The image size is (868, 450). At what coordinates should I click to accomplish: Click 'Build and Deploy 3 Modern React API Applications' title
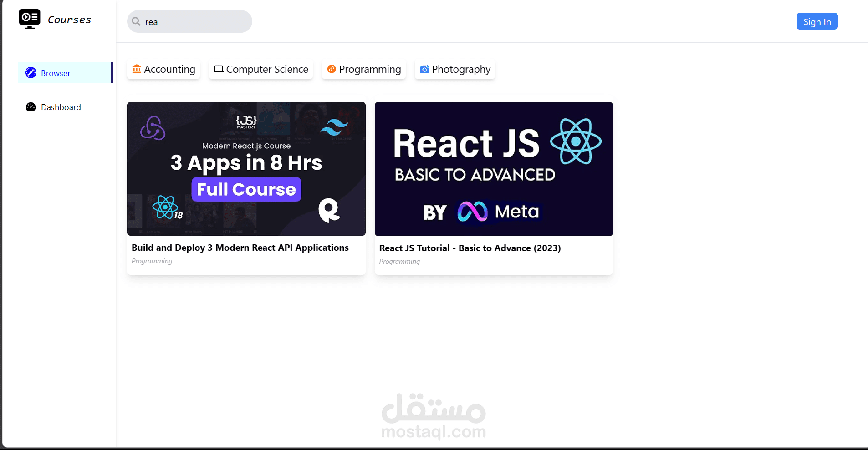click(x=240, y=248)
